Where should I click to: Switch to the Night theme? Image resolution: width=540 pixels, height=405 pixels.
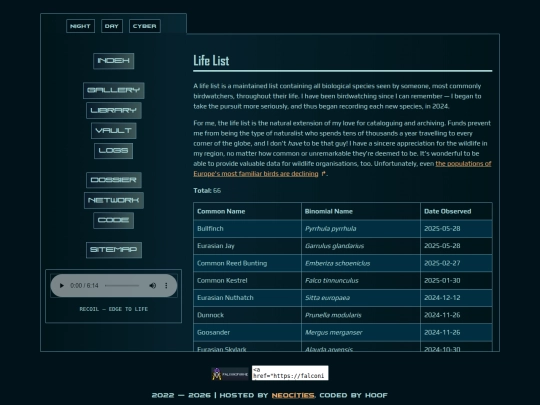click(80, 26)
